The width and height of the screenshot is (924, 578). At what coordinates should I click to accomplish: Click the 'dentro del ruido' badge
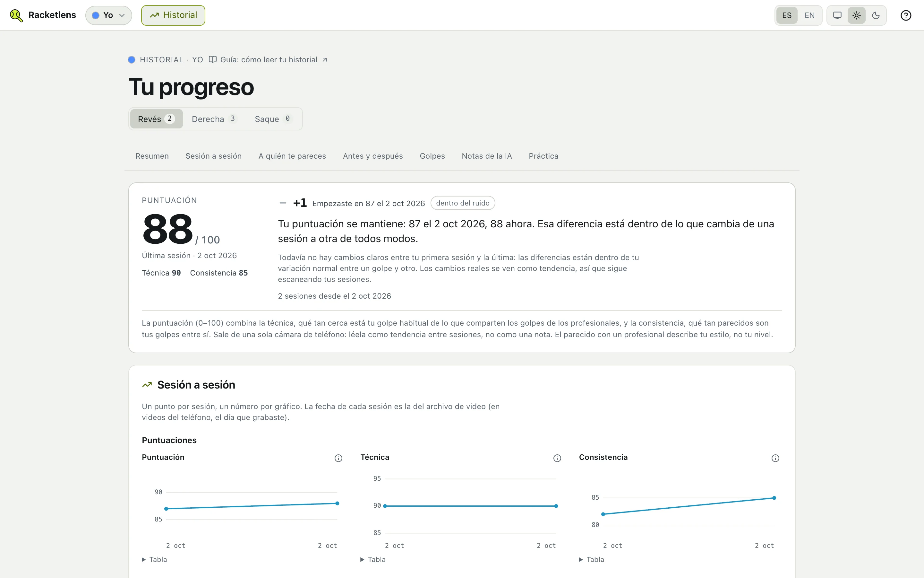(x=463, y=203)
